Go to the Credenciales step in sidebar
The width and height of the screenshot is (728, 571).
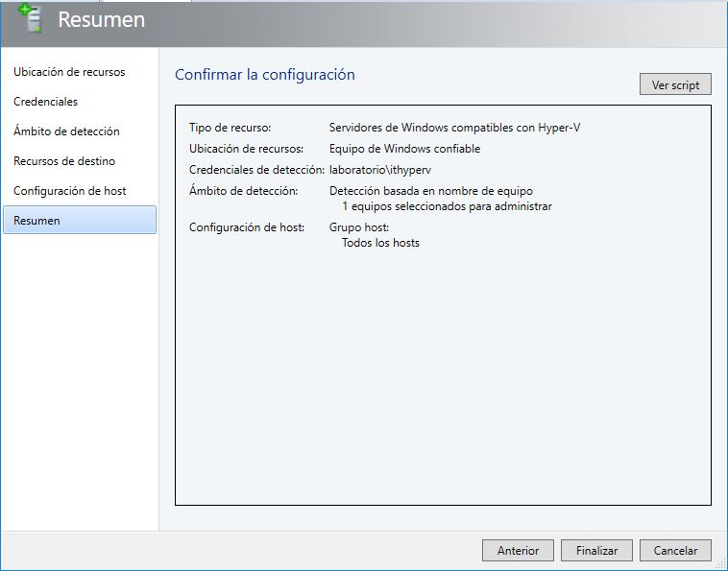(46, 102)
